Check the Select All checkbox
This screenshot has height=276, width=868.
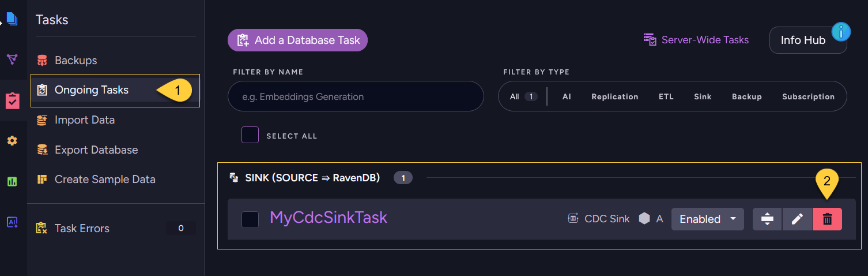coord(250,135)
